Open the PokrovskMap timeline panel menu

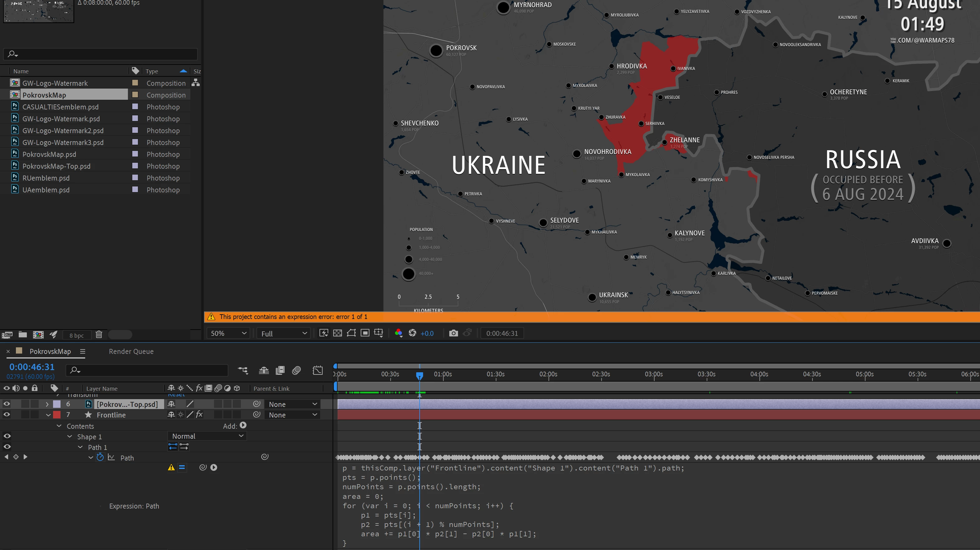[x=83, y=352]
